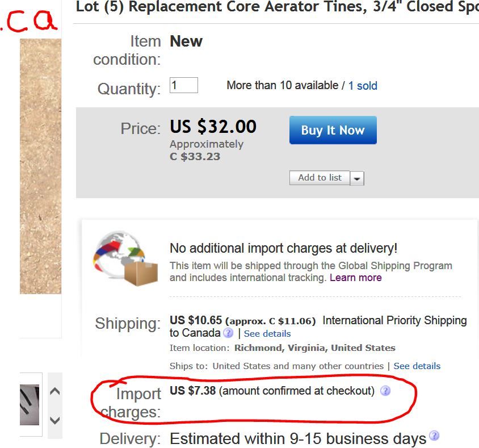
Task: Click the Richmond, Virginia item location text
Action: point(314,348)
